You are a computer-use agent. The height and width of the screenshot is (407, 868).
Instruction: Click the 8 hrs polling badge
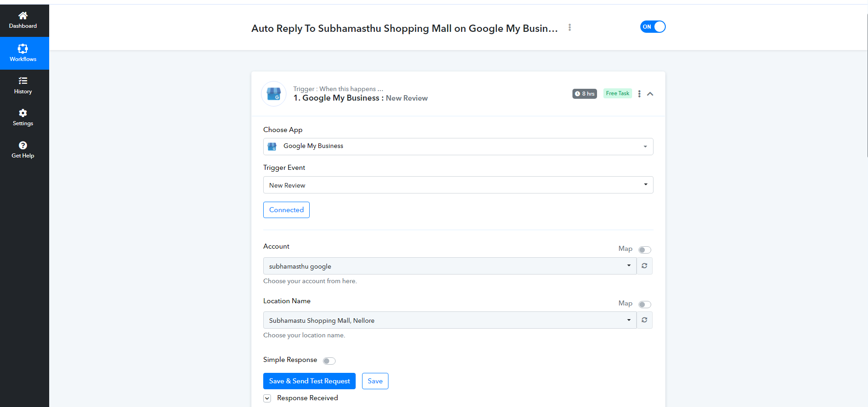585,94
